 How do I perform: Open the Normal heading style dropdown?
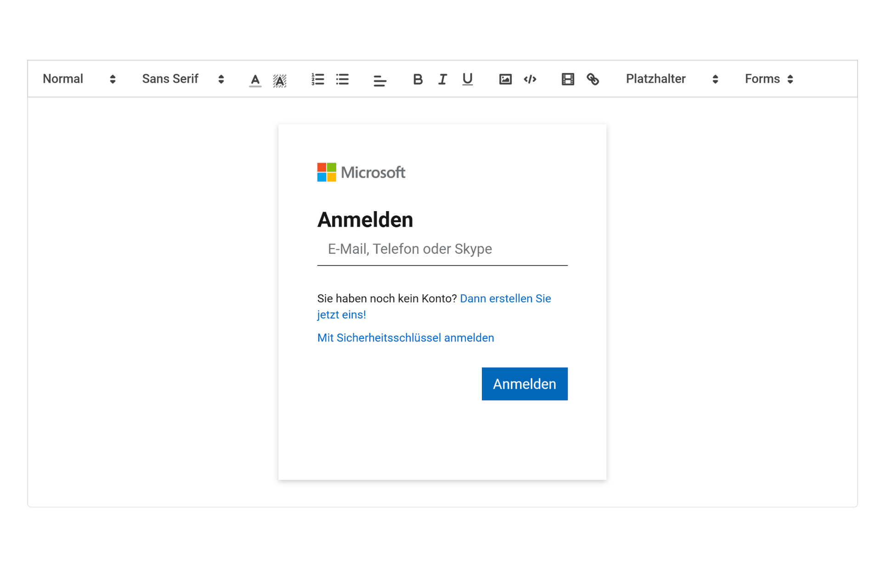[x=79, y=79]
